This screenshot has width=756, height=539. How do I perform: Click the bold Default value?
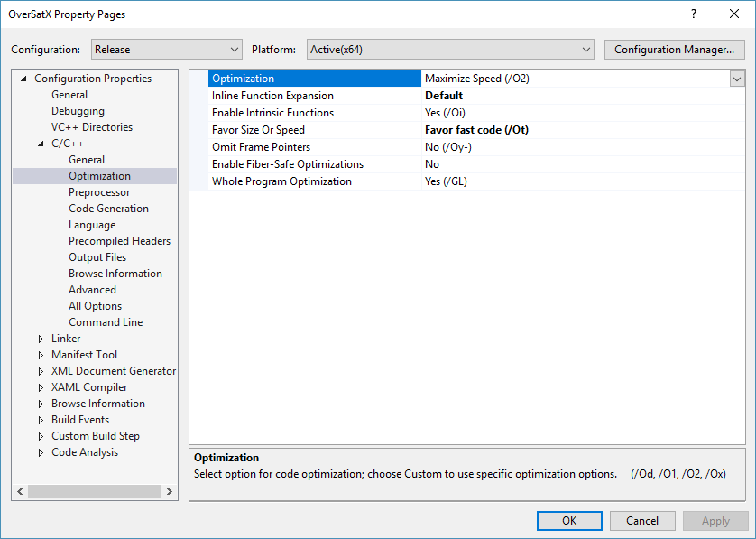pyautogui.click(x=444, y=96)
